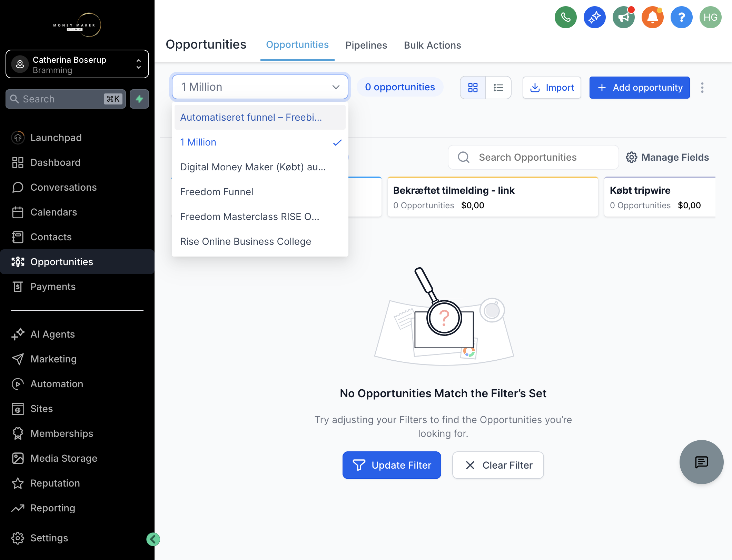Open Launchpad in sidebar

(x=77, y=138)
